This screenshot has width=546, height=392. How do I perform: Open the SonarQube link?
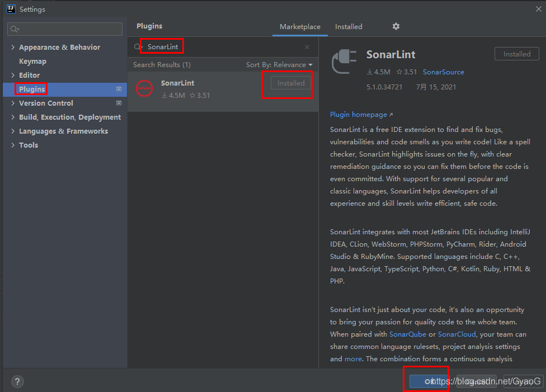(x=407, y=334)
